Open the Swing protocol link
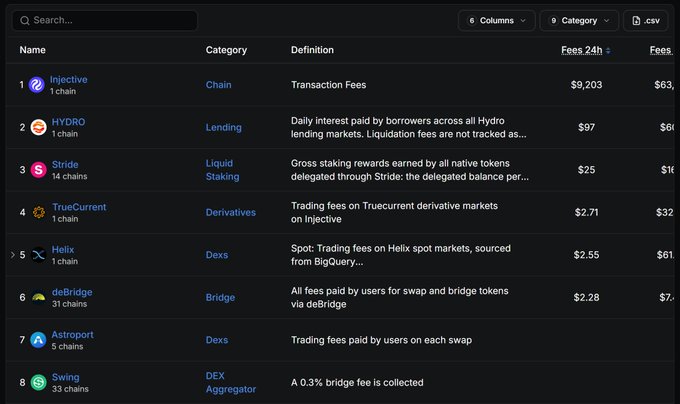680x404 pixels. (x=65, y=377)
